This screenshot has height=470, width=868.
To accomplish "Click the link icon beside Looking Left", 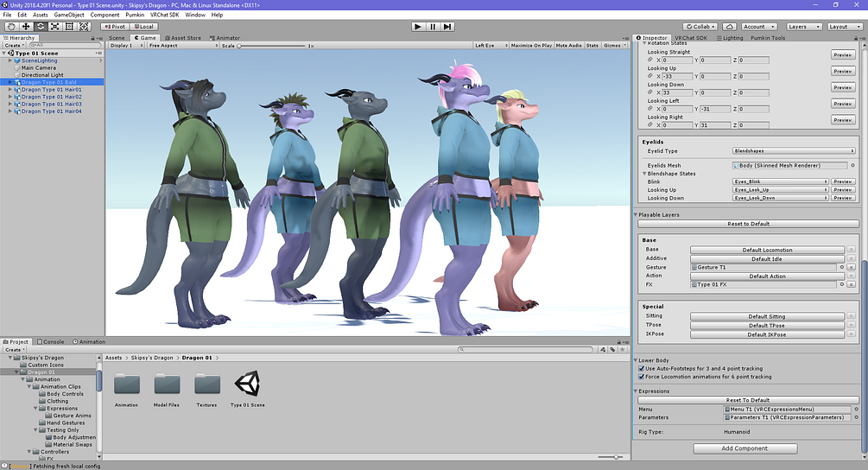I will tap(650, 109).
